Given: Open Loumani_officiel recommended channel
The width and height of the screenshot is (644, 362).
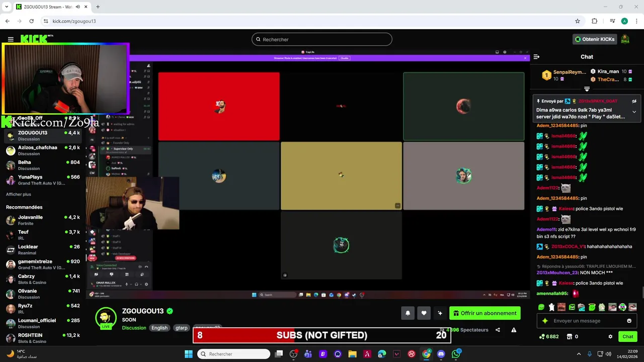Looking at the screenshot, I should (x=43, y=323).
